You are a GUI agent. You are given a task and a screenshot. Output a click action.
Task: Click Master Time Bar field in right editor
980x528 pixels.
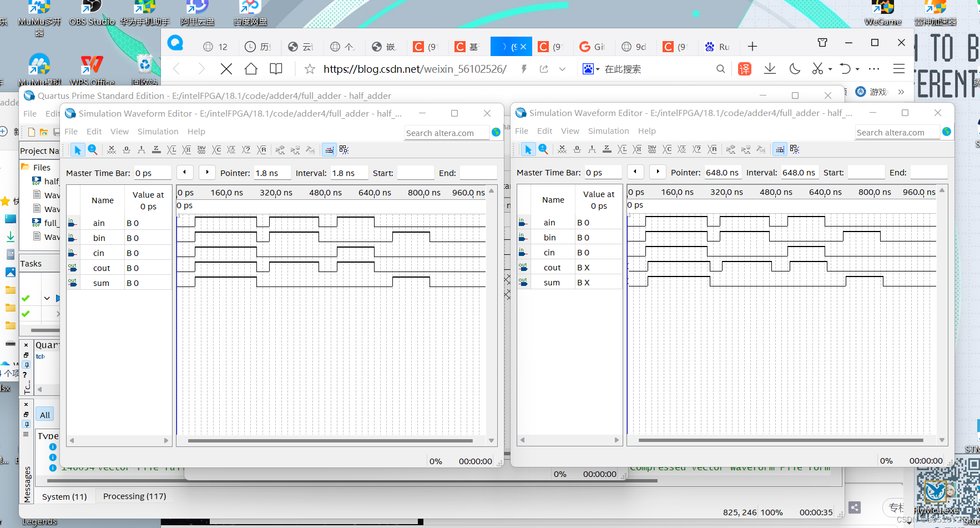pos(603,172)
